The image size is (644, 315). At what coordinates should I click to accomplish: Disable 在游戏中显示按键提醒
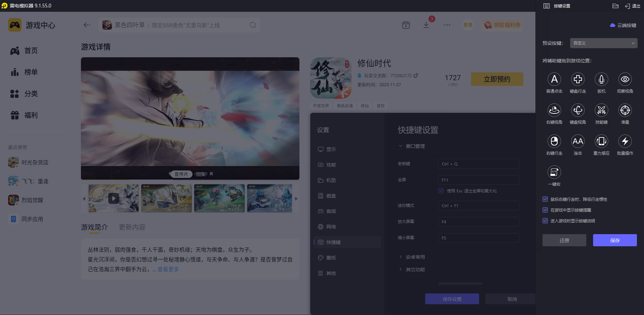545,210
